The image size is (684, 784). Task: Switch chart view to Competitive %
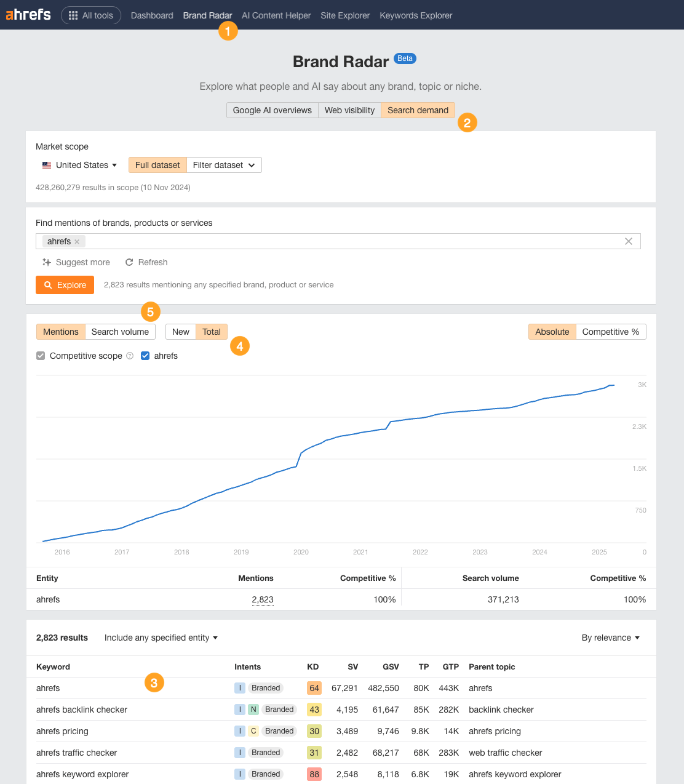coord(610,332)
